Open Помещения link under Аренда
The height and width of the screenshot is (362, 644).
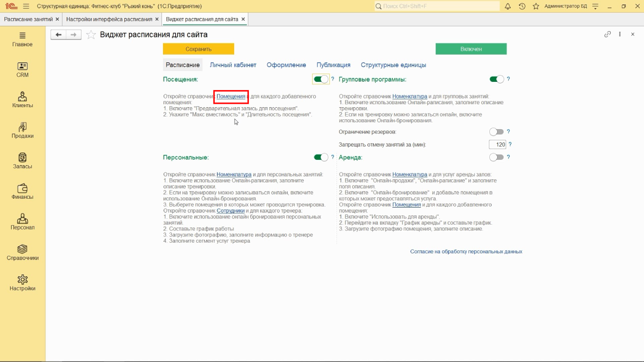pos(406,205)
